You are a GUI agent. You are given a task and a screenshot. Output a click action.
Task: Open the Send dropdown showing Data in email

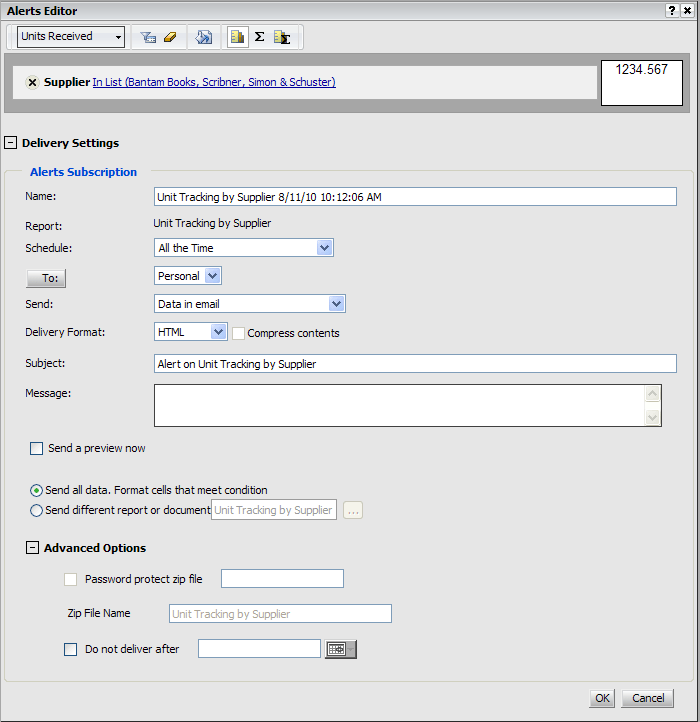336,304
